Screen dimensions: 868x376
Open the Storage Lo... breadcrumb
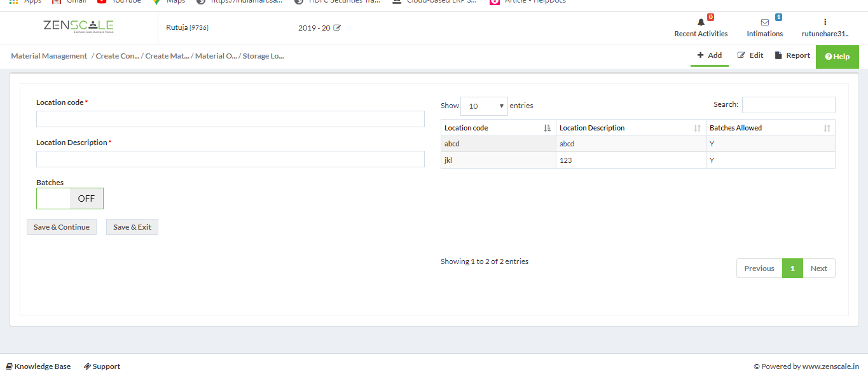pyautogui.click(x=263, y=56)
